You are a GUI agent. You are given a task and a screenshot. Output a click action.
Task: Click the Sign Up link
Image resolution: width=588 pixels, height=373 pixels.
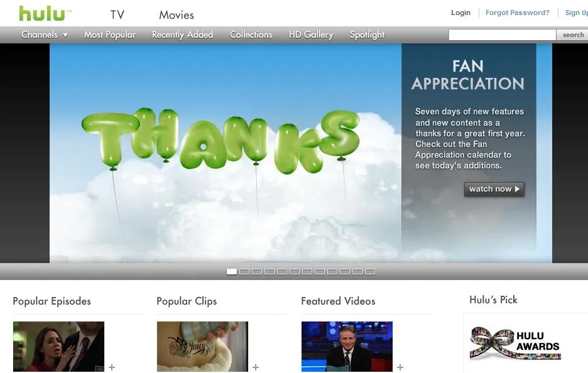pos(576,13)
